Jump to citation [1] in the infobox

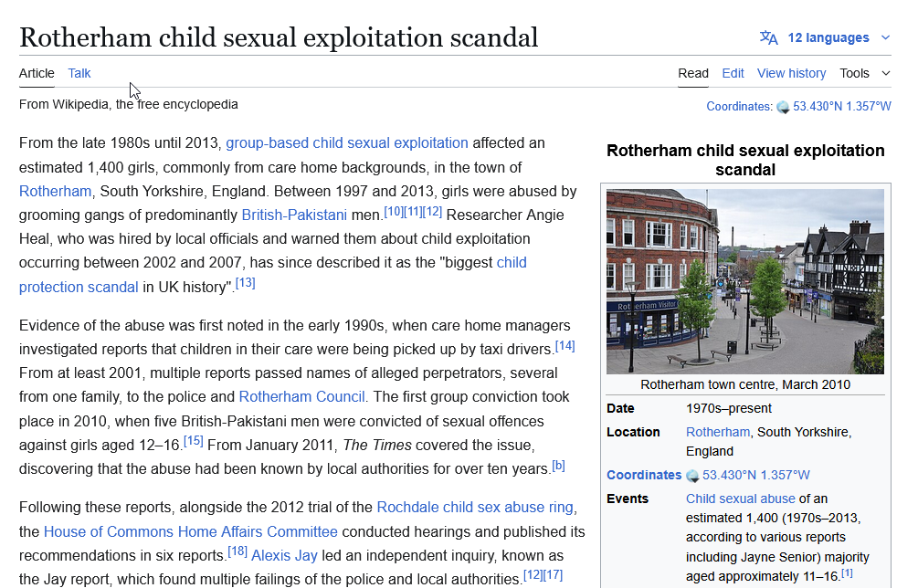(847, 572)
